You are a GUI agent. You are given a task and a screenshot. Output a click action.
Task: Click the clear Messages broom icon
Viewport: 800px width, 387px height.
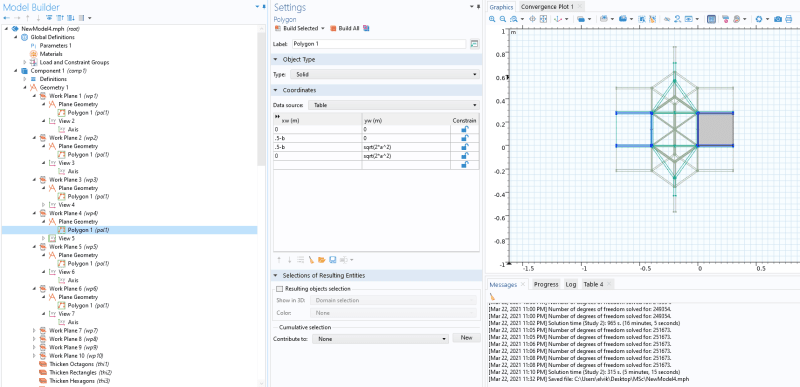pos(492,296)
